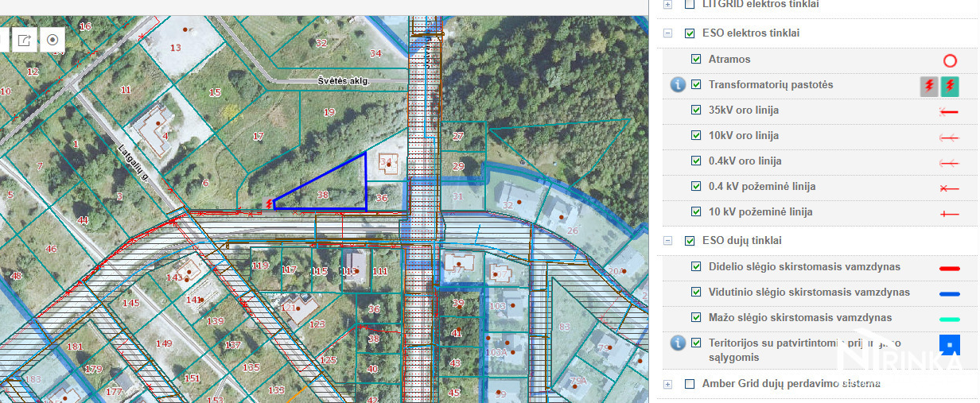Expand the Amber Grid dujų perdavimo sistema group
This screenshot has width=980, height=403.
point(667,384)
